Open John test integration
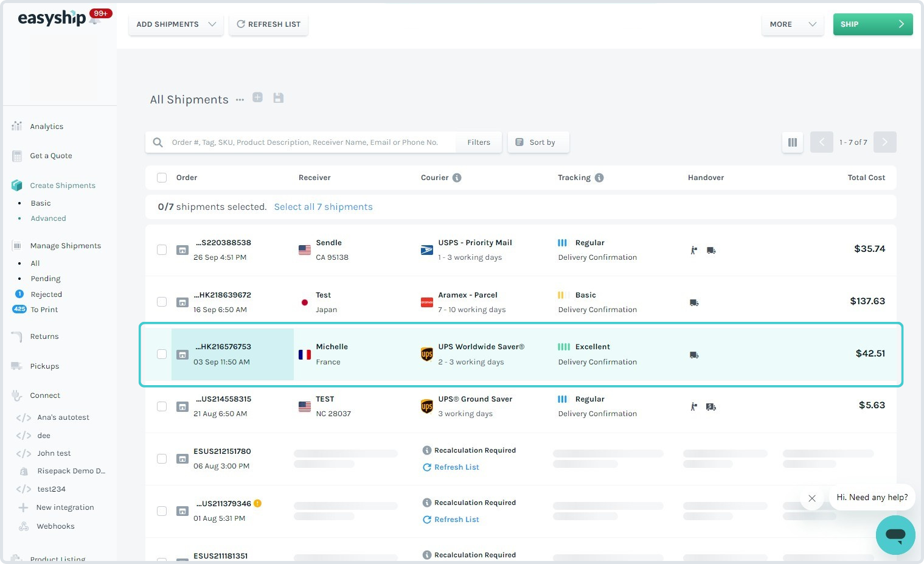 pos(54,453)
